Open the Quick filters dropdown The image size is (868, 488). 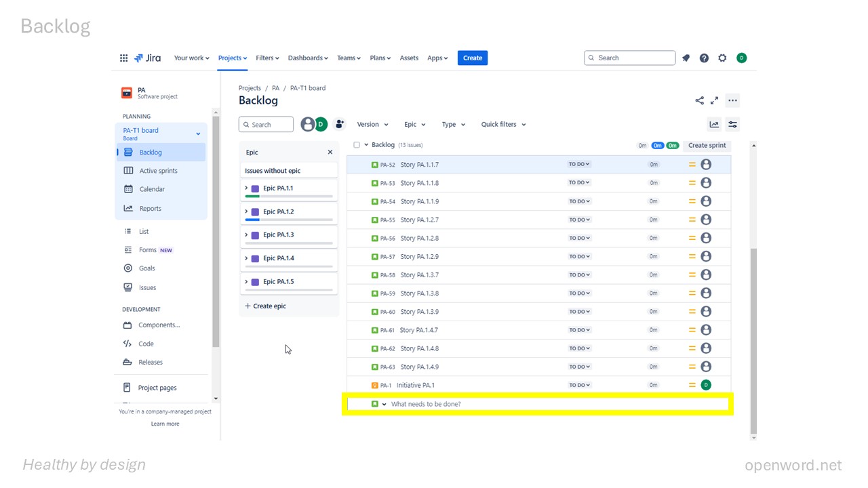click(503, 125)
